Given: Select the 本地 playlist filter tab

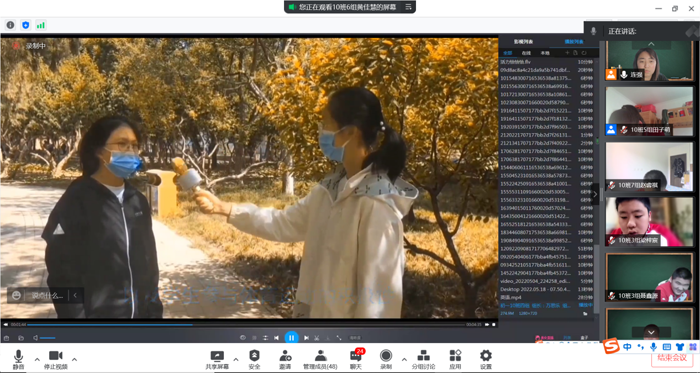Looking at the screenshot, I should tap(545, 53).
